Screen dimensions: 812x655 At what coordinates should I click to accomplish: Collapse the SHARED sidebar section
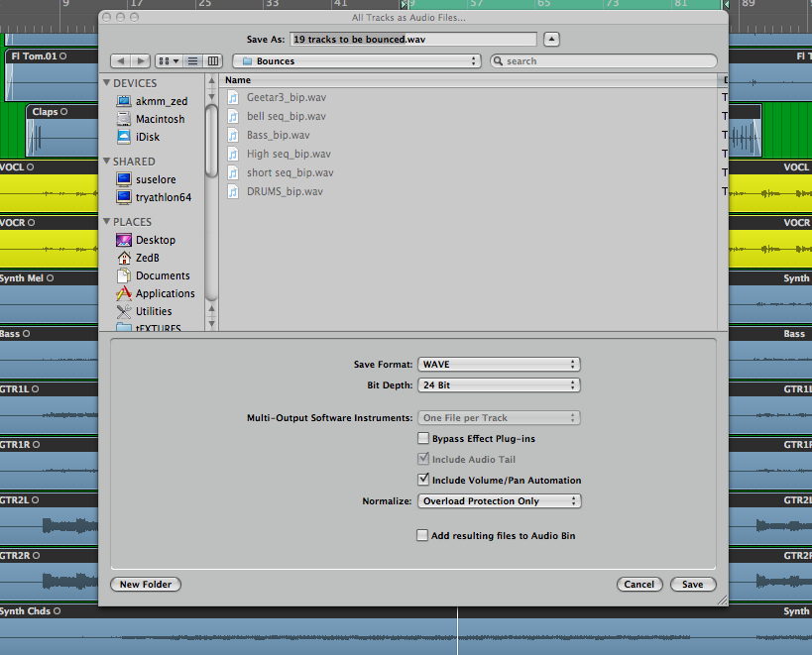107,161
